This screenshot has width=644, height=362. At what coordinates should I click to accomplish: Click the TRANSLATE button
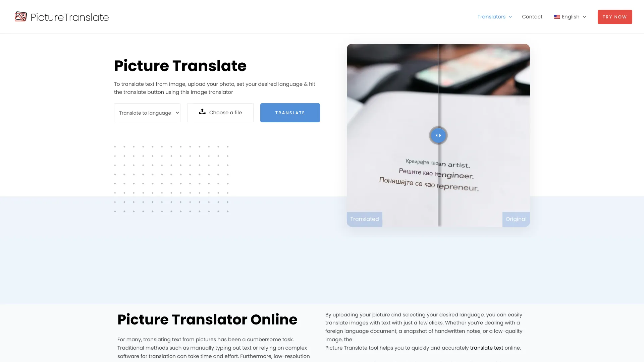tap(290, 112)
